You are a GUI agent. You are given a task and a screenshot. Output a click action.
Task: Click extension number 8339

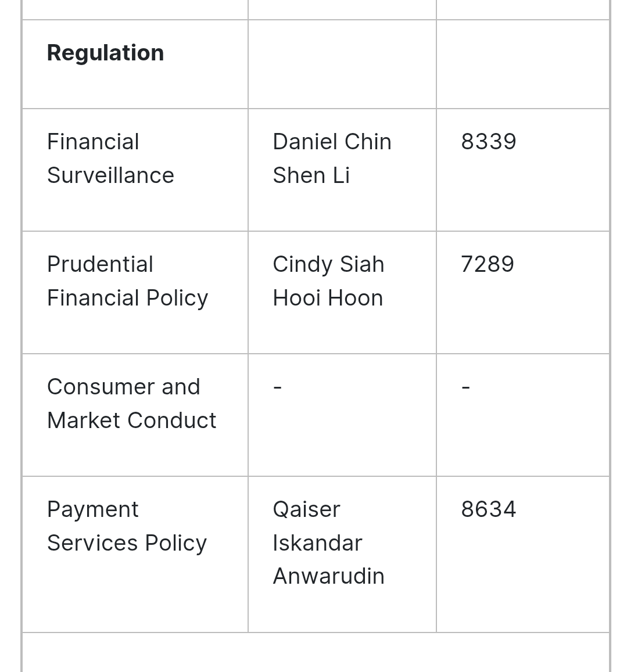pos(489,142)
